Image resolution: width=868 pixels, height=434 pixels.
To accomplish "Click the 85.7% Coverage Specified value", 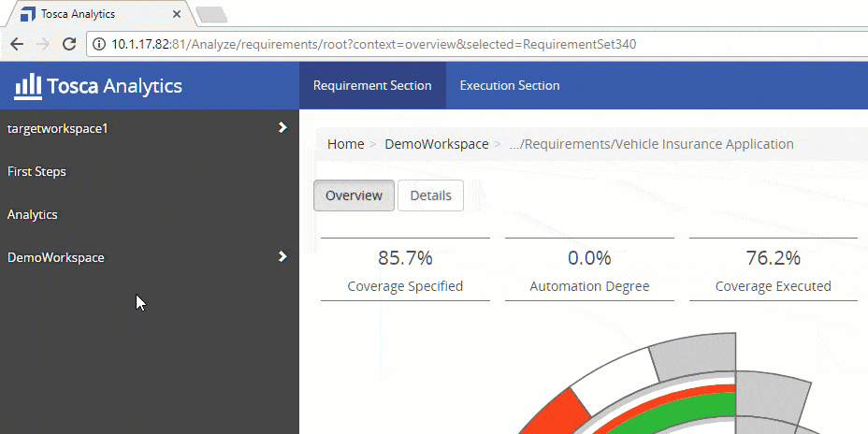I will coord(405,258).
